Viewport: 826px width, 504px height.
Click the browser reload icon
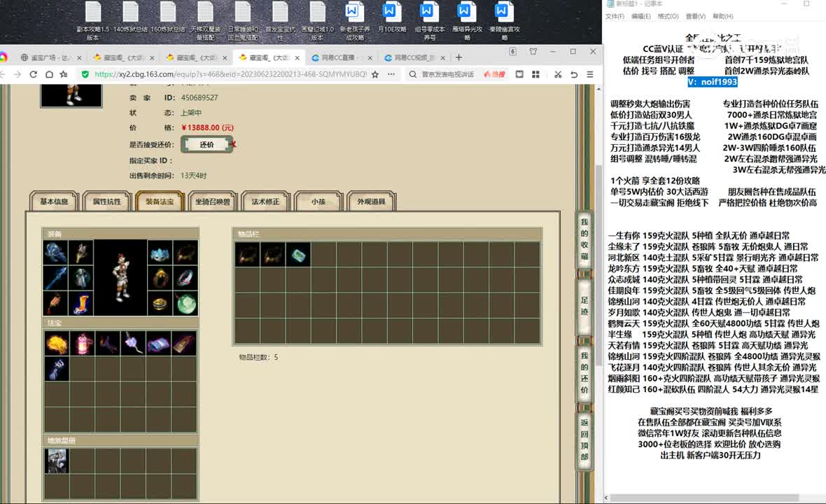point(33,74)
